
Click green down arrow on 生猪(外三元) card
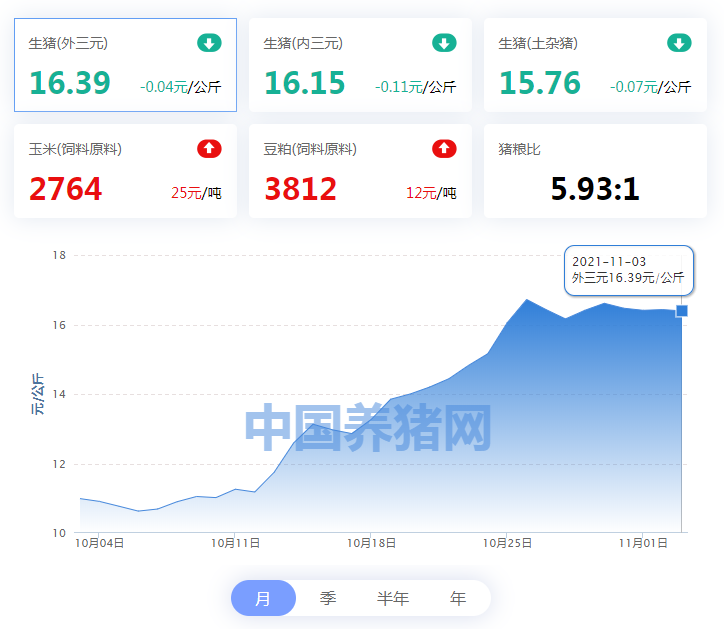209,43
